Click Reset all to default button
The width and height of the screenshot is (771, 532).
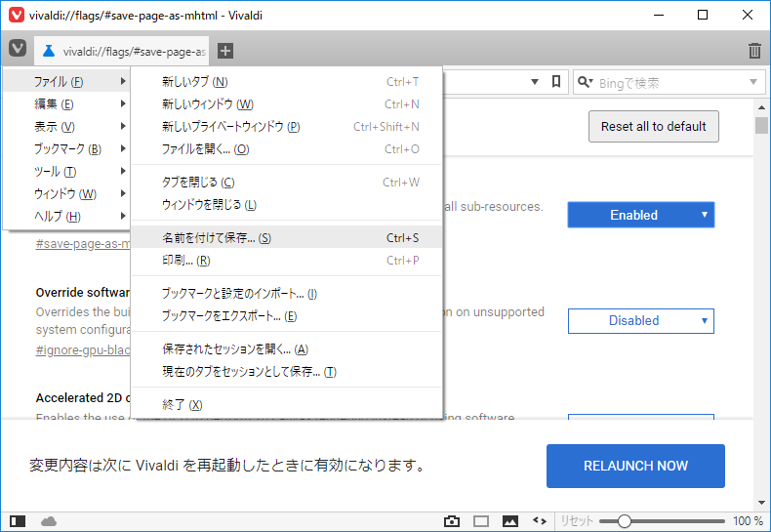pos(654,126)
